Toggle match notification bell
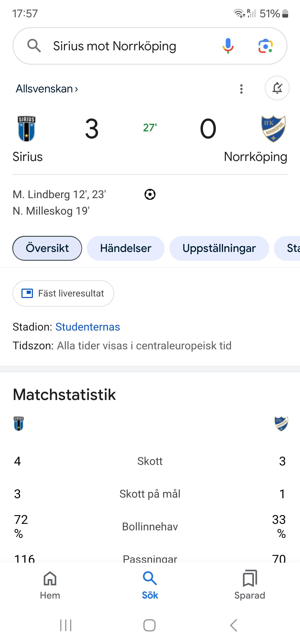This screenshot has height=644, width=300. (277, 88)
